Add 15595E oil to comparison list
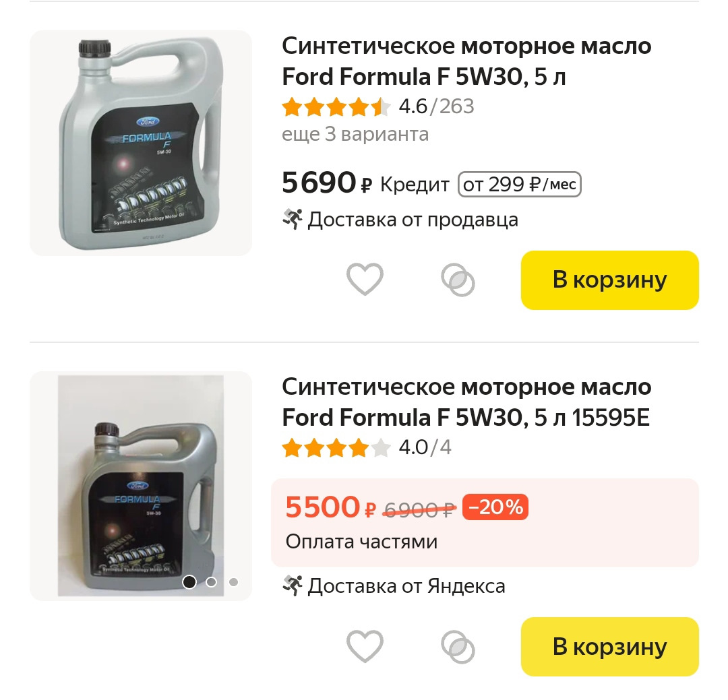Screen dimensions: 728x700 458,647
